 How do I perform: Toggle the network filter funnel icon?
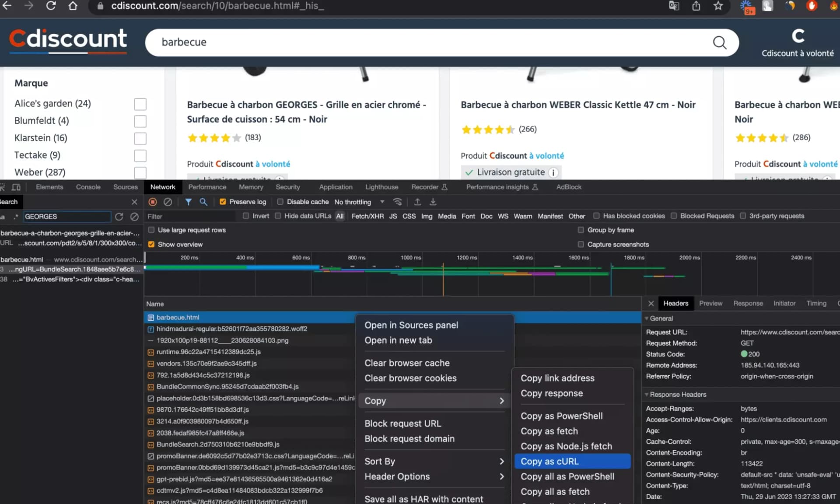(x=188, y=202)
